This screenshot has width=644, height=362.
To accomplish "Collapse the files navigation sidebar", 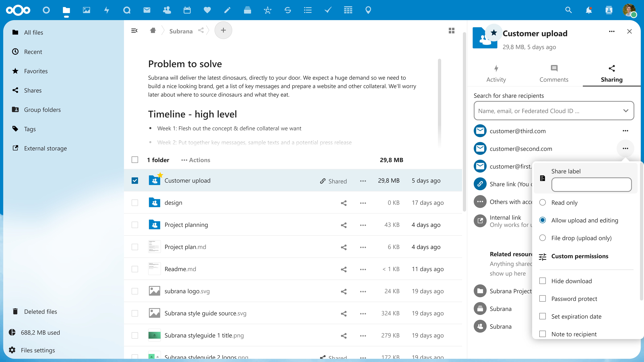I will click(x=134, y=30).
